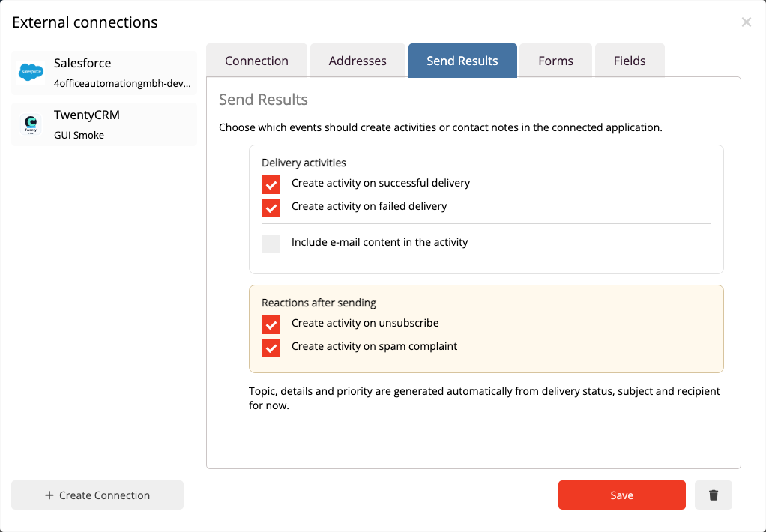Uncheck Create activity on unsubscribe

pos(271,325)
